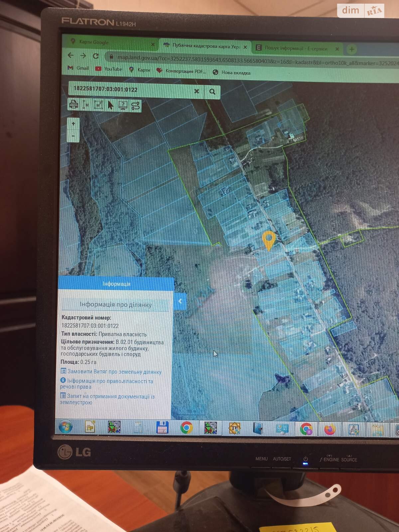Click the search magnifier button

pos(212,91)
